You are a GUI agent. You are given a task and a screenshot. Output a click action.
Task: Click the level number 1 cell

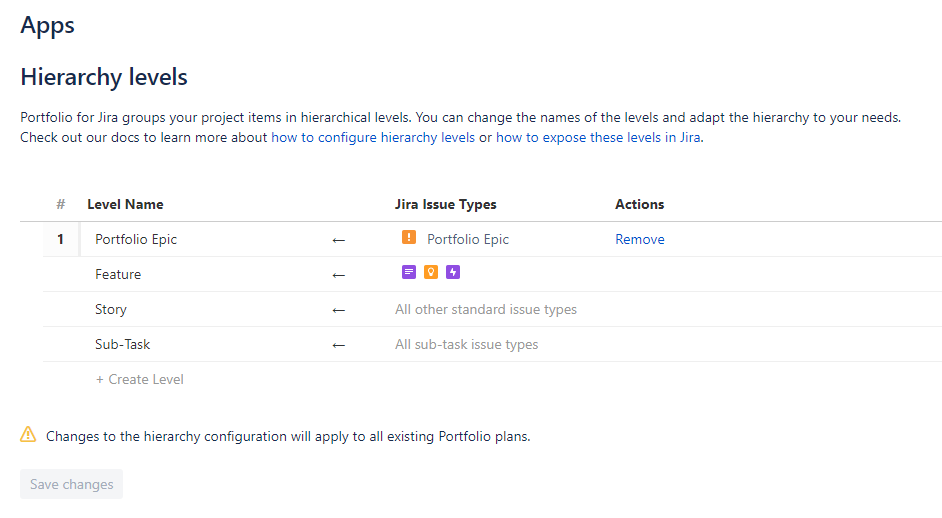(x=61, y=239)
